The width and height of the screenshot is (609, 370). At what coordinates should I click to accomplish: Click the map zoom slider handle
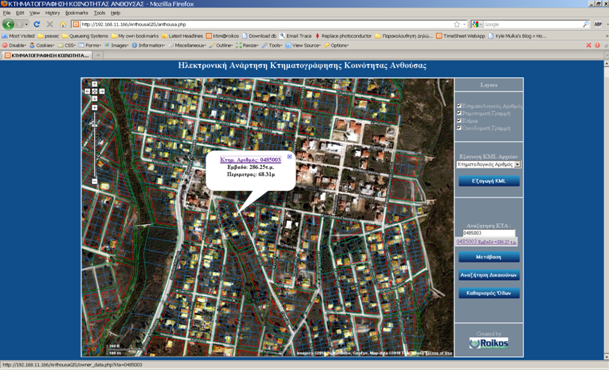coord(94,125)
